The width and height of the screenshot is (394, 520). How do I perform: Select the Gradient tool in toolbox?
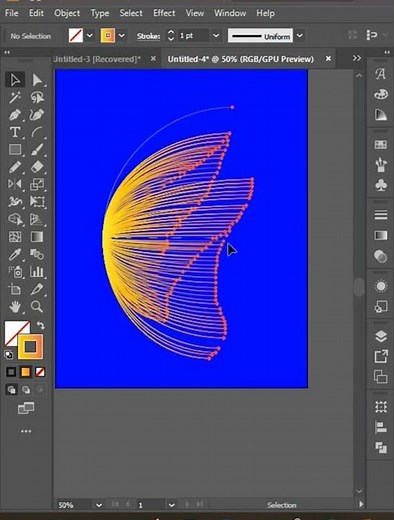tap(37, 237)
